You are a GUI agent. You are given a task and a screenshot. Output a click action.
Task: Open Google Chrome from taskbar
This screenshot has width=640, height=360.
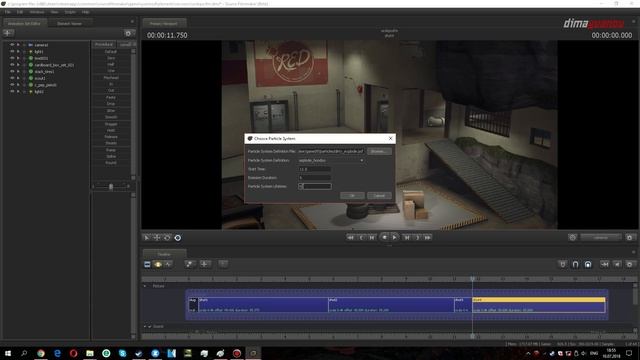click(x=41, y=353)
